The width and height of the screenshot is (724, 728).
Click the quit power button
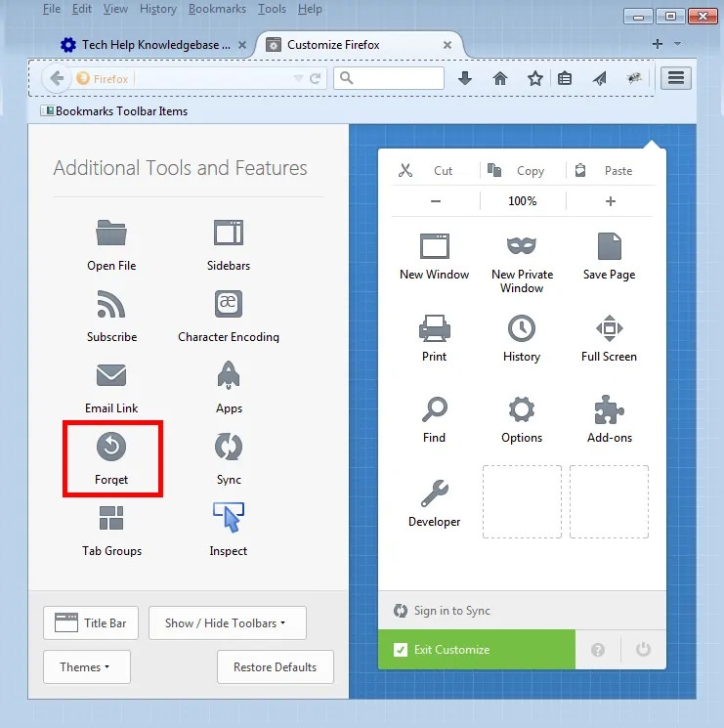click(x=643, y=649)
